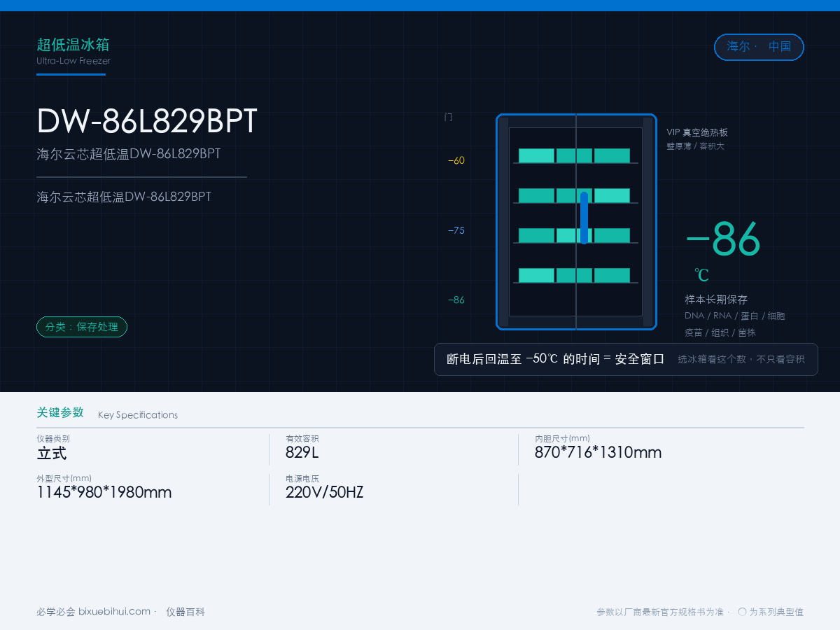Viewport: 840px width, 630px height.
Task: Click the 海尔 · 中国 brand badge
Action: (759, 47)
